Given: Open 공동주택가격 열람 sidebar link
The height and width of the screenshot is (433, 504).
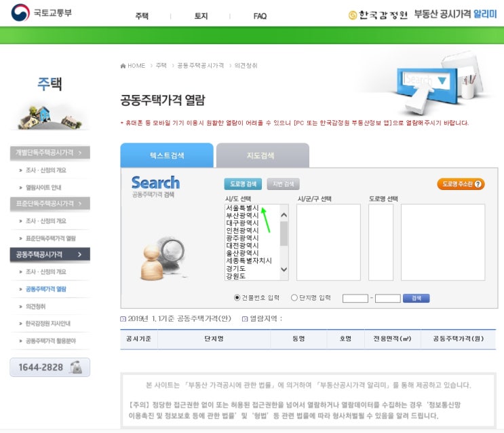Looking at the screenshot, I should 45,289.
